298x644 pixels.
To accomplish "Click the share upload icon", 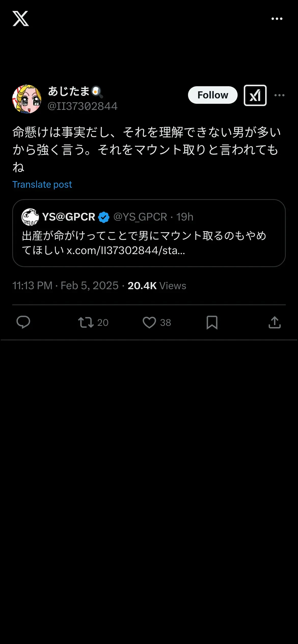I will [275, 322].
